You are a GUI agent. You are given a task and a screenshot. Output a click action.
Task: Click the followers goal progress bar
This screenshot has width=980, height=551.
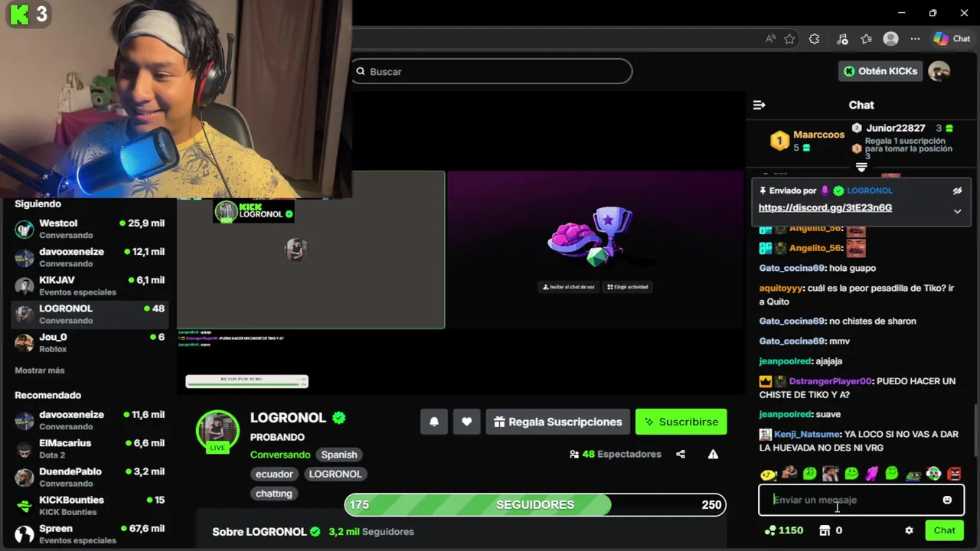click(535, 505)
